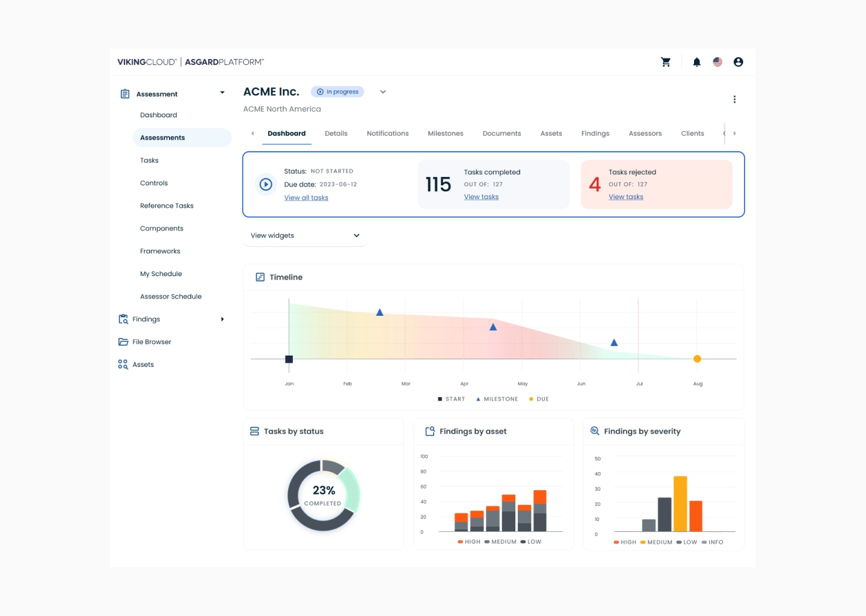The width and height of the screenshot is (866, 616).
Task: Open the Findings tab
Action: point(595,134)
